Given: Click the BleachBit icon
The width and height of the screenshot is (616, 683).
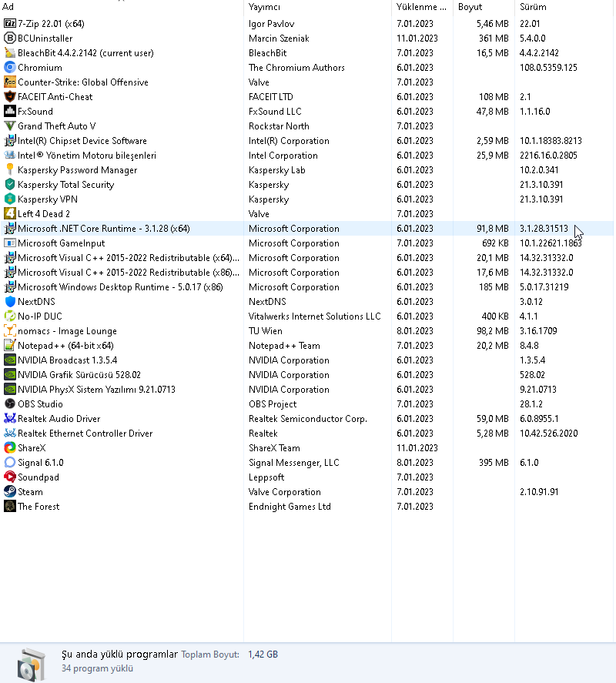Looking at the screenshot, I should 9,52.
